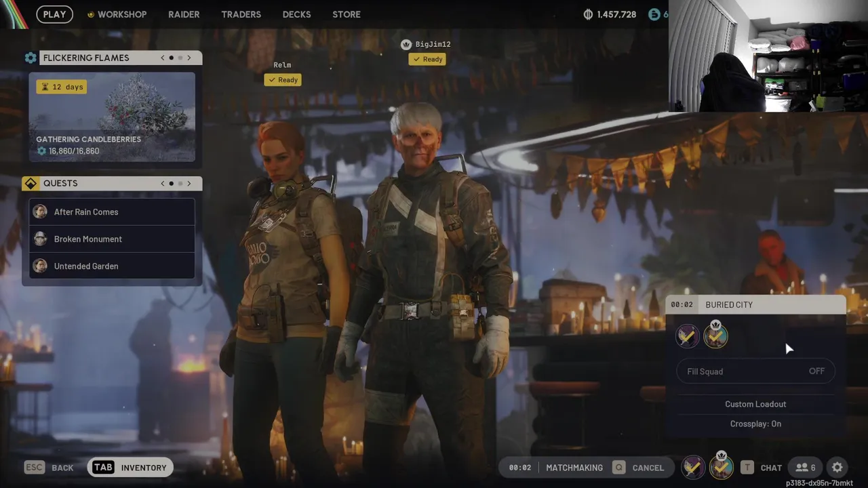Open the PLAY tab

(55, 14)
